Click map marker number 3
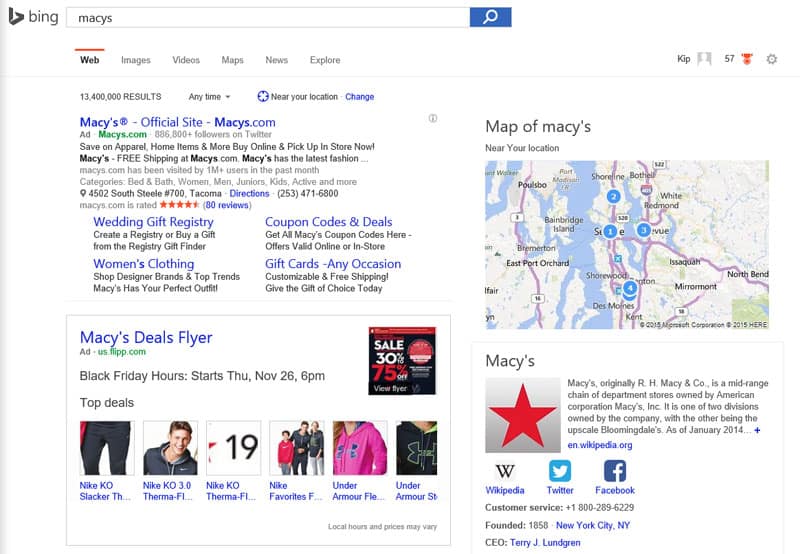 pyautogui.click(x=644, y=230)
